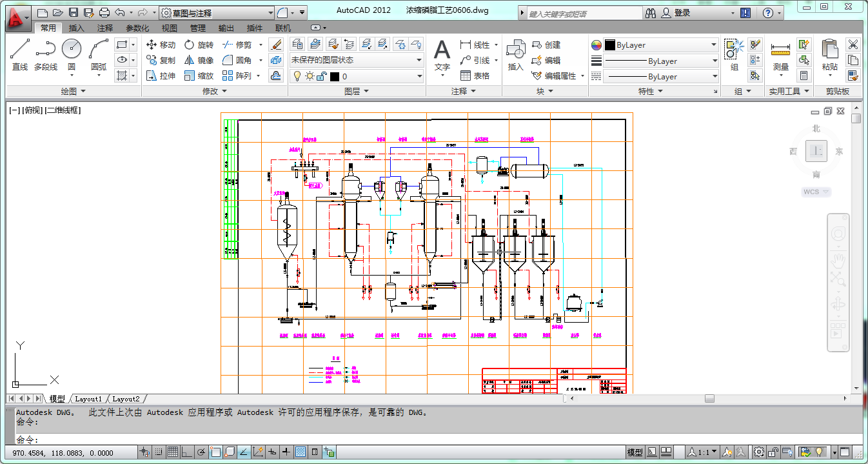Toggle ortho mode in the status bar

tap(187, 452)
